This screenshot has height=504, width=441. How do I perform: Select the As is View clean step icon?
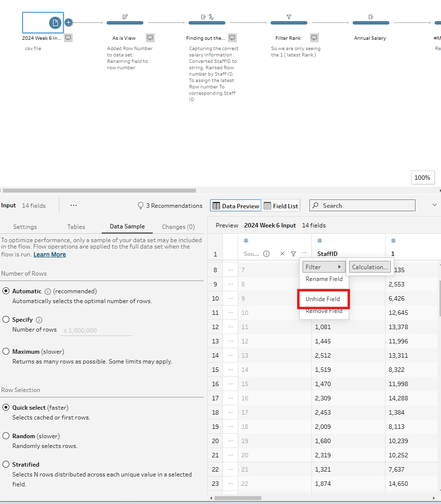tap(125, 17)
